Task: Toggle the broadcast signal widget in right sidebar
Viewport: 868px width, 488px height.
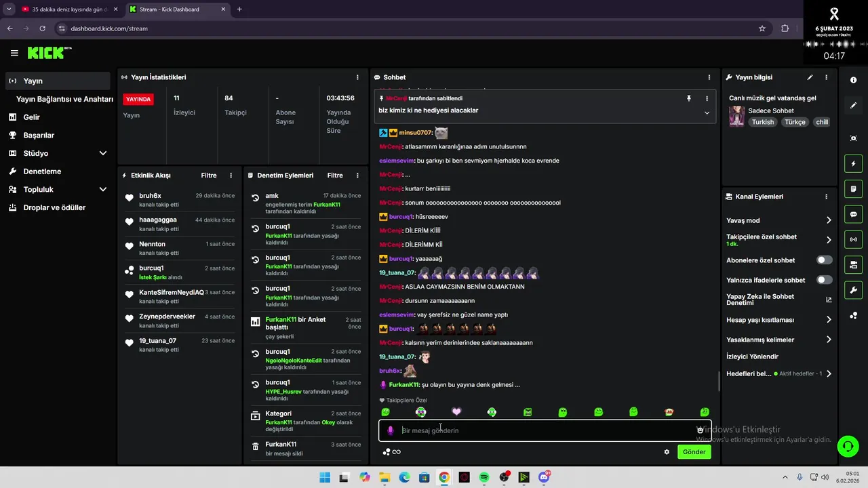Action: coord(853,239)
